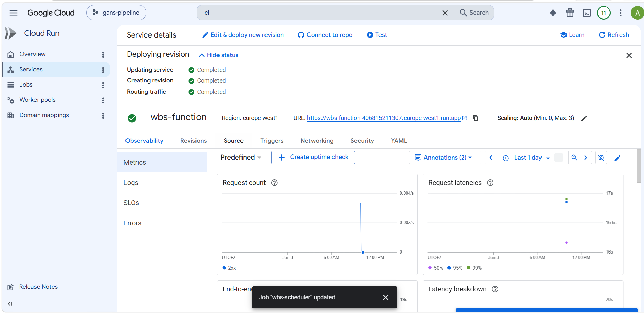Switch to the YAML tab
The height and width of the screenshot is (313, 644).
(399, 141)
